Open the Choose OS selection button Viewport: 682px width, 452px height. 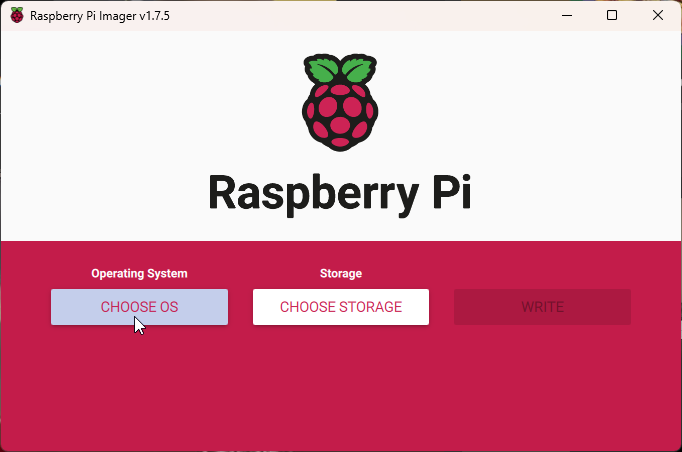(139, 307)
